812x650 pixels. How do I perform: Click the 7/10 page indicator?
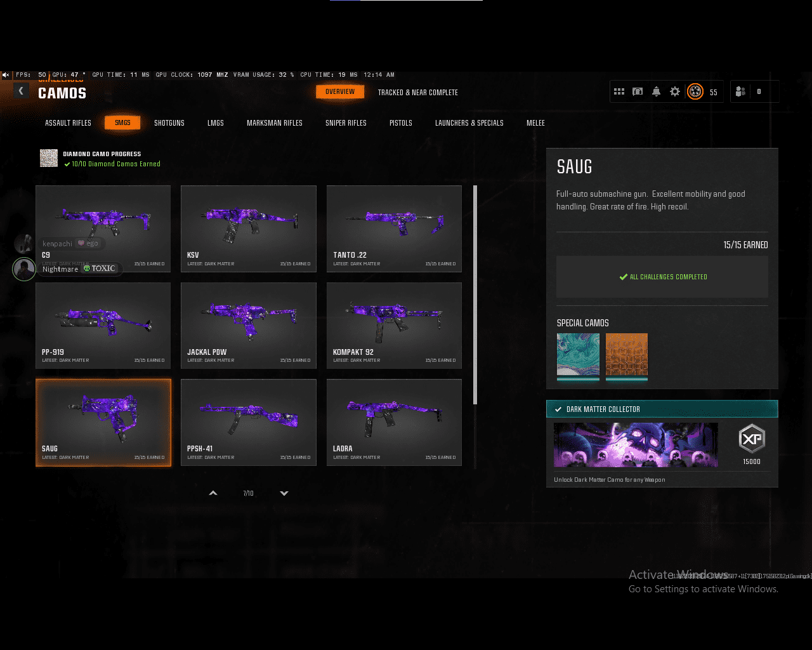pyautogui.click(x=249, y=493)
